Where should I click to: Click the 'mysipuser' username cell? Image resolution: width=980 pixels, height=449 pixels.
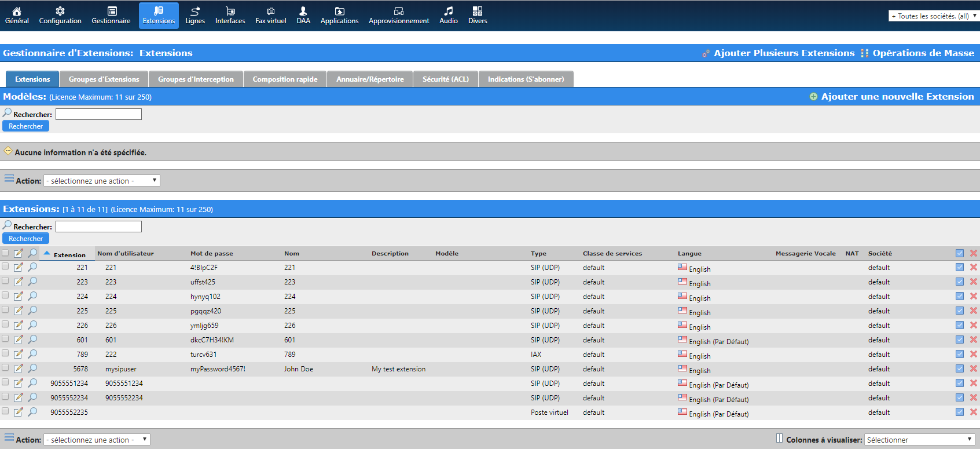click(x=121, y=369)
